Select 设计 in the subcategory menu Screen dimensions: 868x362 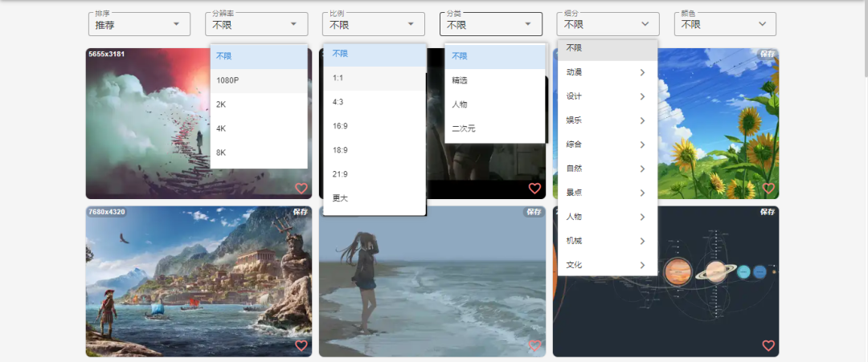575,96
